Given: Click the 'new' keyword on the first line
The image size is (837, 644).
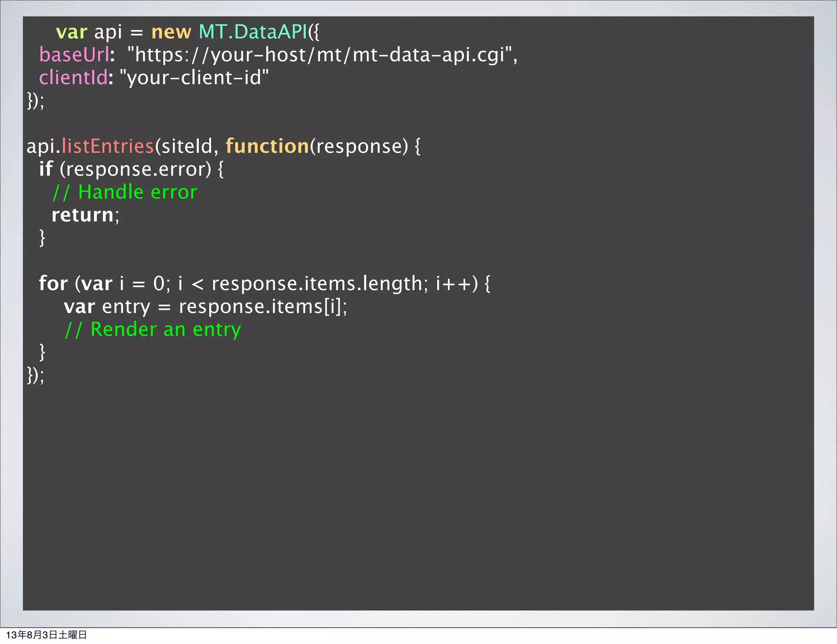Looking at the screenshot, I should coord(171,33).
